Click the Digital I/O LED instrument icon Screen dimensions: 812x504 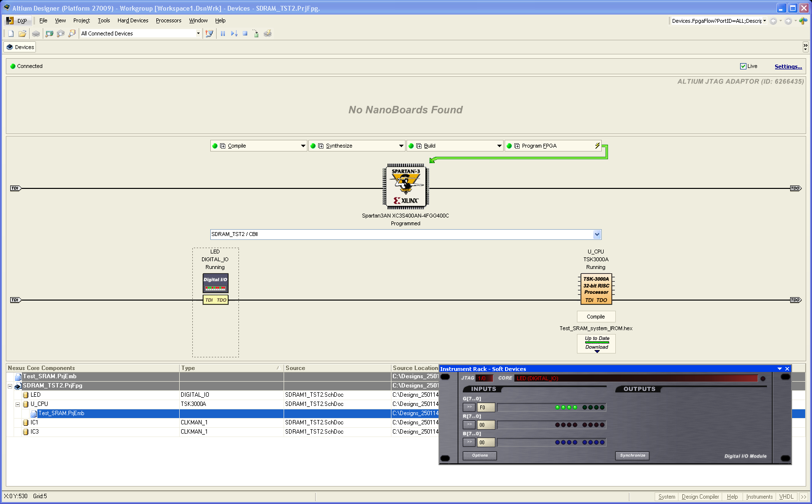(215, 283)
